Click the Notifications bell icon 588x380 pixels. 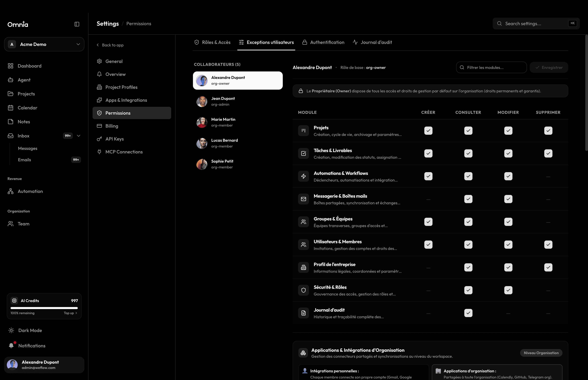point(11,346)
